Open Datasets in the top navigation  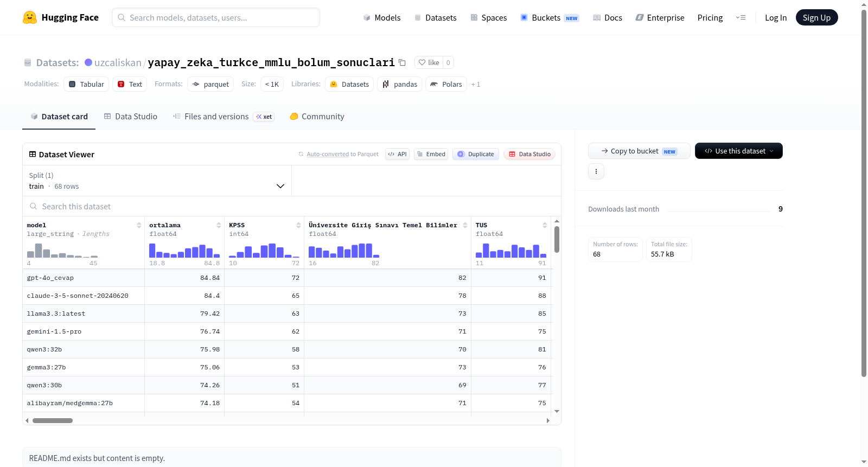click(x=435, y=17)
